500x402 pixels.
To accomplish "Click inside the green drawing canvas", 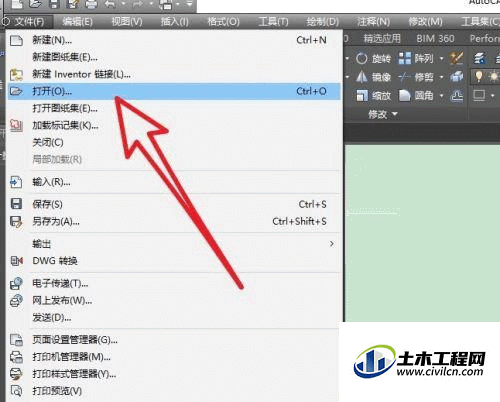I will (x=423, y=233).
